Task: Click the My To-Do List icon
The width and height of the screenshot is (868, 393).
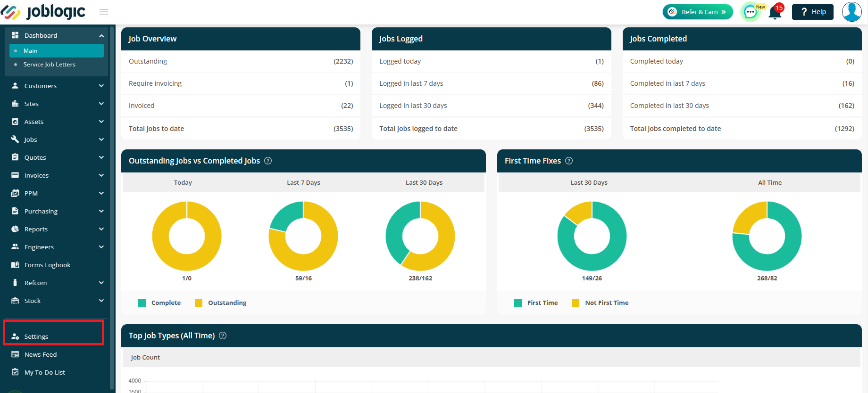Action: pos(15,372)
